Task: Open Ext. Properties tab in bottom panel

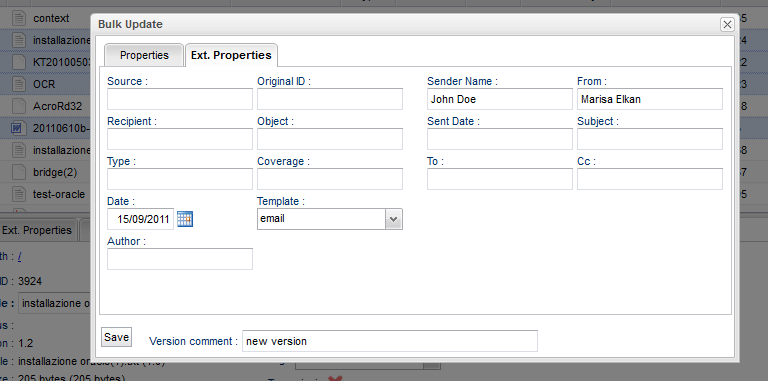Action: (37, 230)
